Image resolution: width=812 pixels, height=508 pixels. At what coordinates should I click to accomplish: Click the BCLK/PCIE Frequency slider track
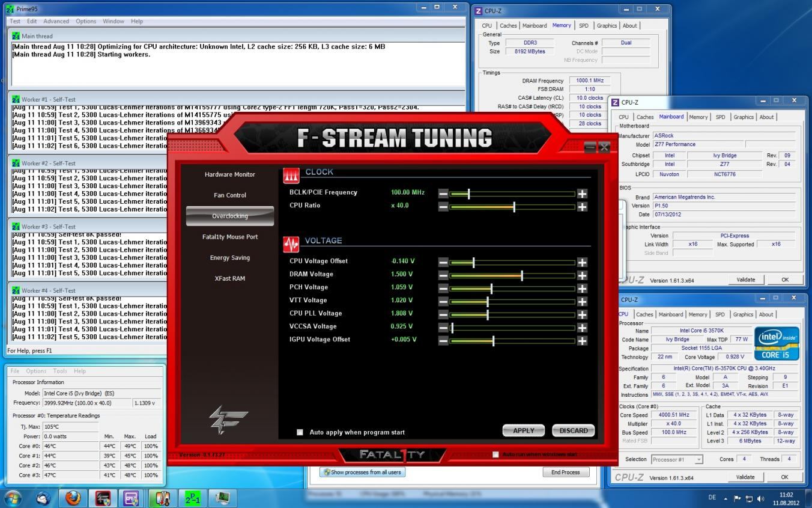[x=512, y=194]
